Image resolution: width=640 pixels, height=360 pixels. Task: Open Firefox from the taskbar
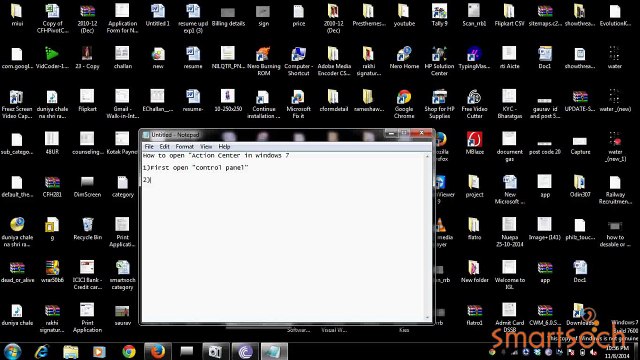point(157,351)
